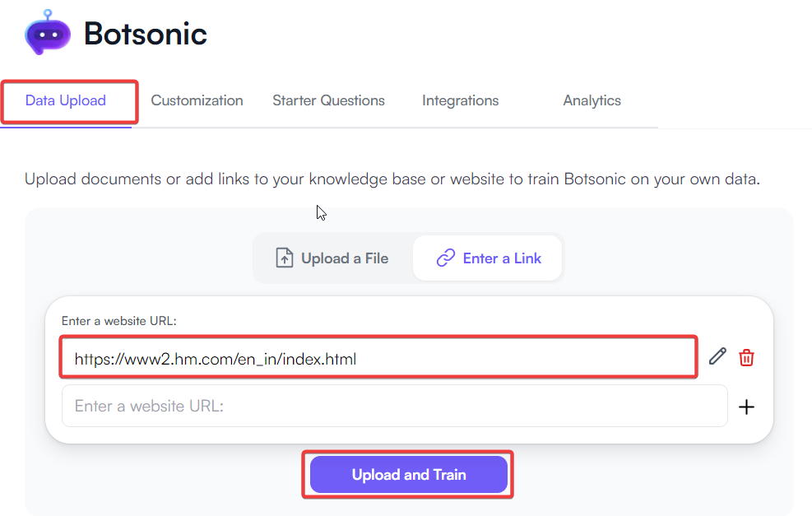This screenshot has height=516, width=812.
Task: Keep Enter a Link mode selected
Action: pos(487,258)
